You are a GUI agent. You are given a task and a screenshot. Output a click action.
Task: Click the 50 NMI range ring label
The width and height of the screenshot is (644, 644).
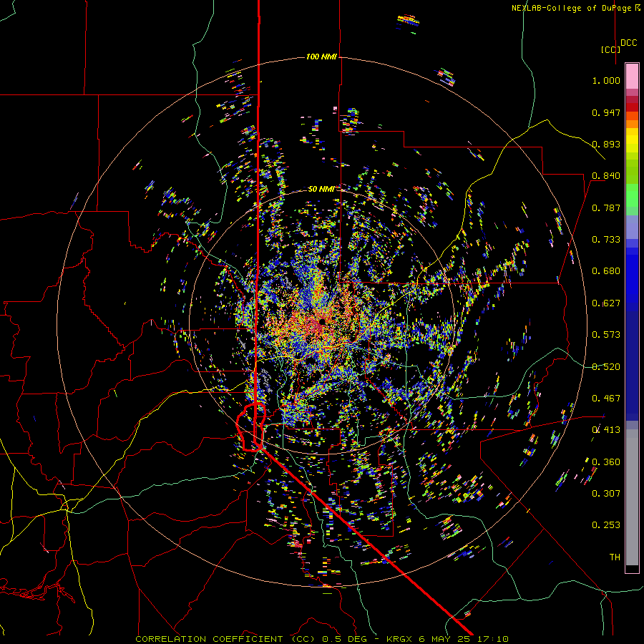[321, 190]
